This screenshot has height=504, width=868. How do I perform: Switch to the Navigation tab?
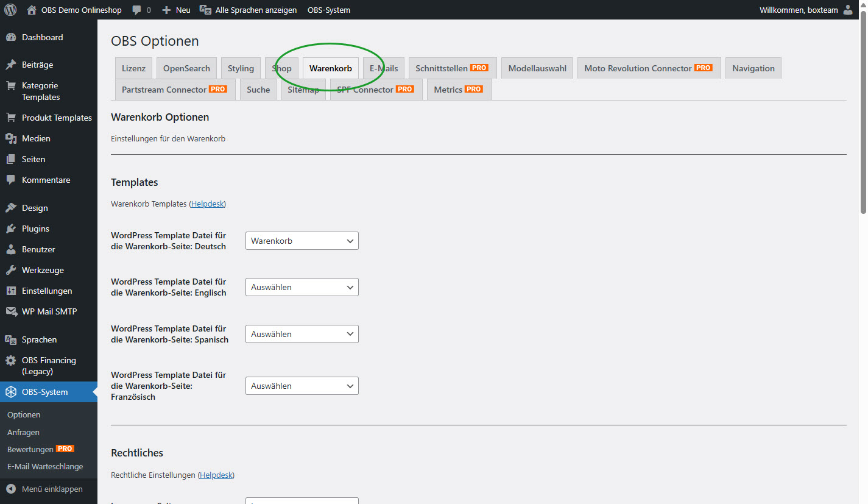point(753,68)
